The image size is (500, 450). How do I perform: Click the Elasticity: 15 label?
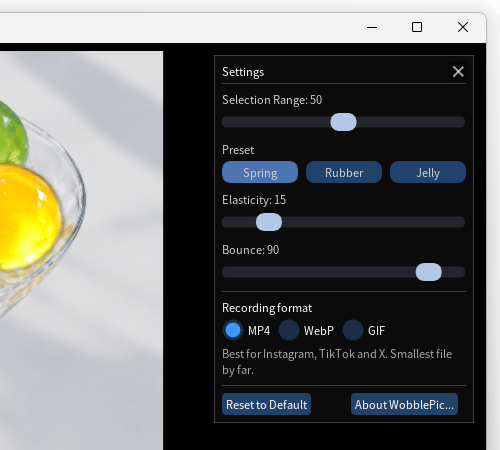click(x=254, y=200)
